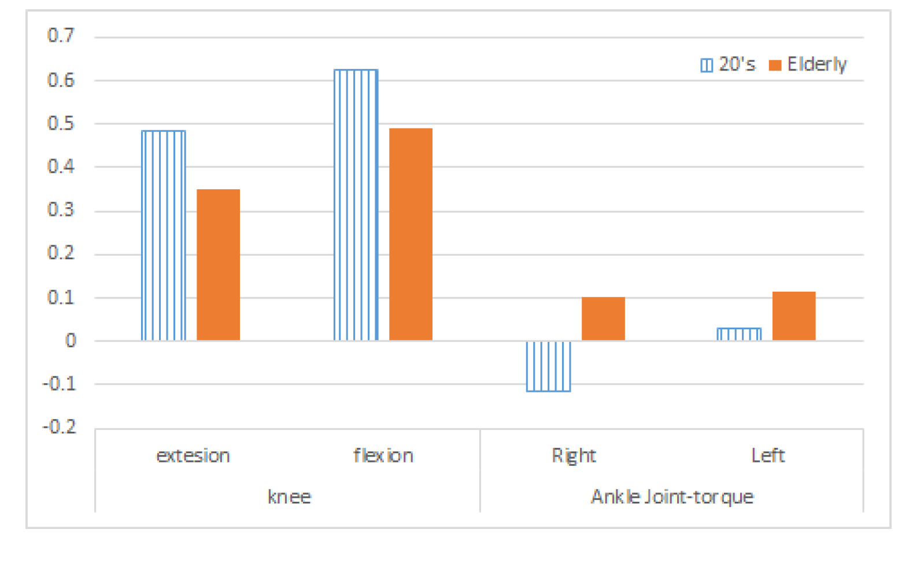Click the orange Elderly legend swatch
Viewport: 924px width, 566px height.
click(x=775, y=65)
